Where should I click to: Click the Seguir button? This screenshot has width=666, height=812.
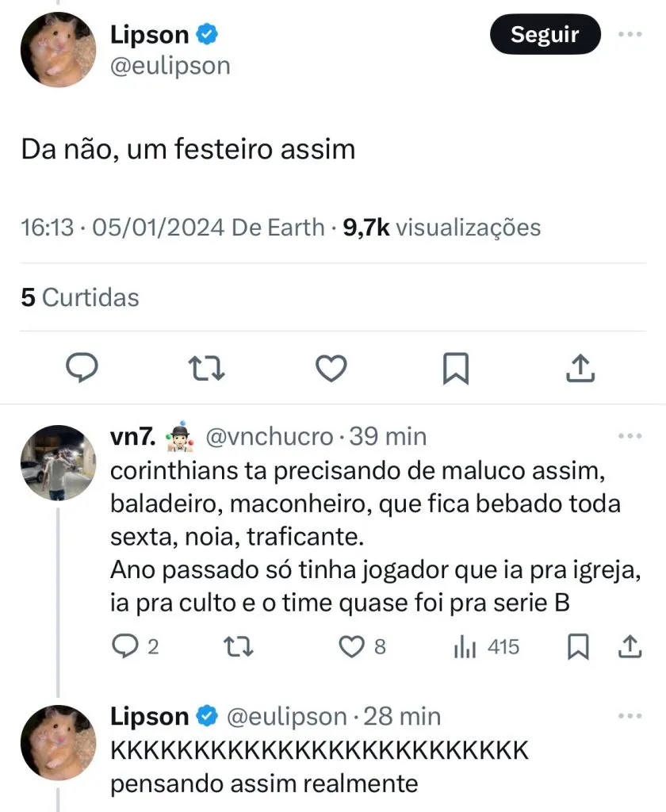point(545,34)
